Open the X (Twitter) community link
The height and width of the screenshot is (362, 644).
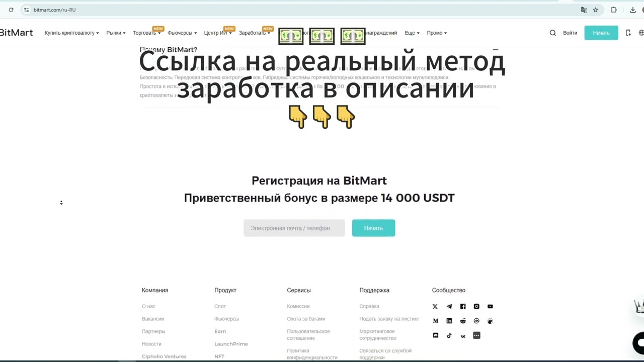(x=435, y=306)
